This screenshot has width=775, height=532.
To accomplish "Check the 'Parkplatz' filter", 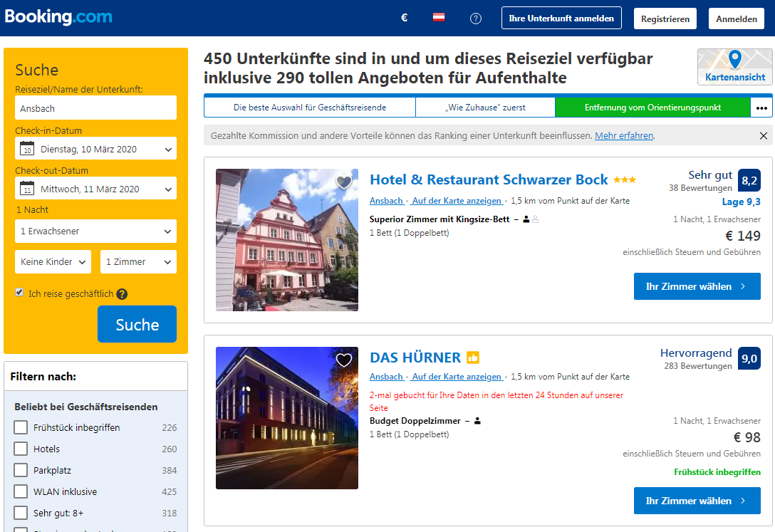I will 21,470.
